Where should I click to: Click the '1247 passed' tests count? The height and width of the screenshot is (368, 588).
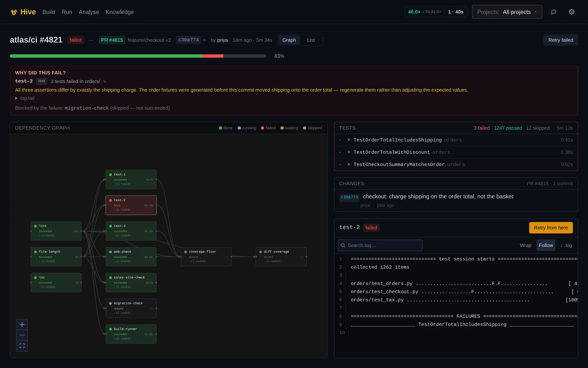click(508, 128)
